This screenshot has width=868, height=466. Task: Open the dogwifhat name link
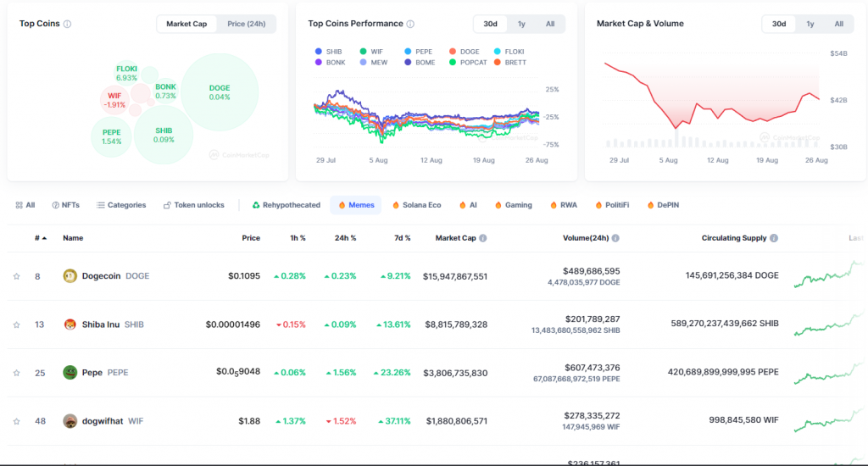click(103, 421)
